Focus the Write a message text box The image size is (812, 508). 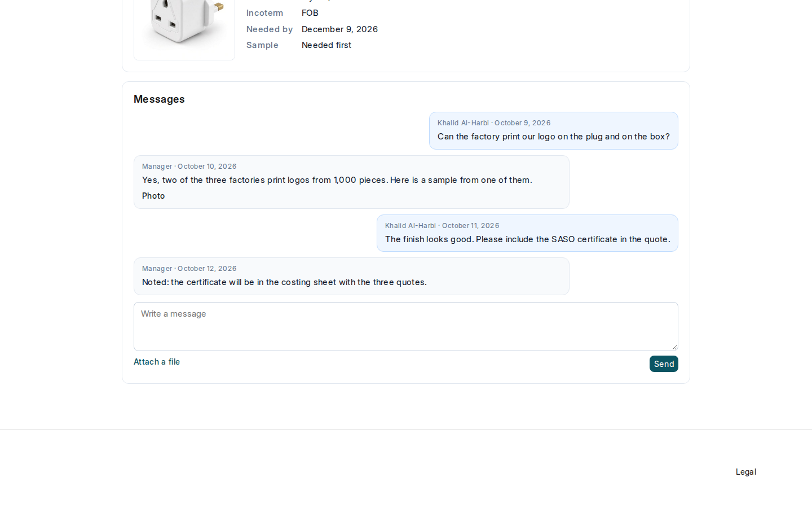(406, 326)
